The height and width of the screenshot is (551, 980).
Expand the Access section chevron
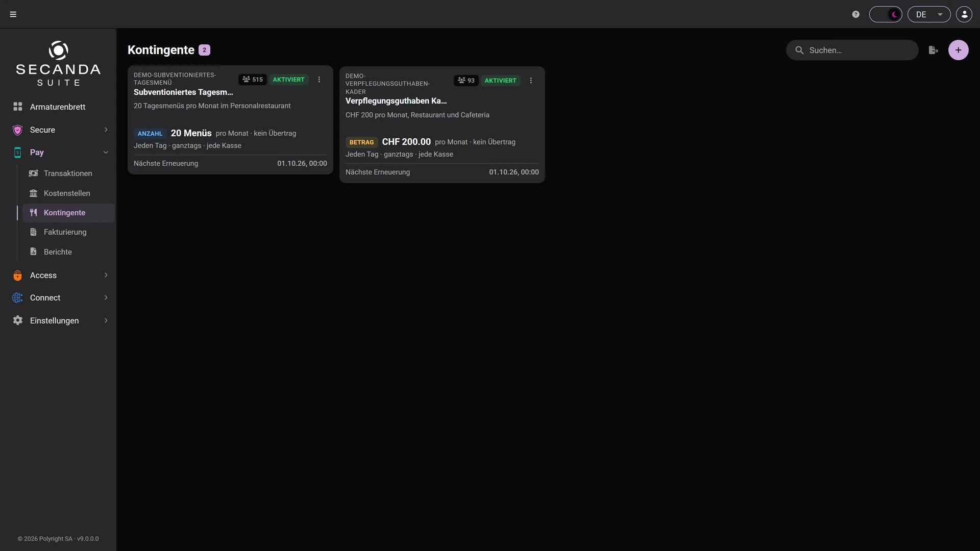(x=106, y=275)
